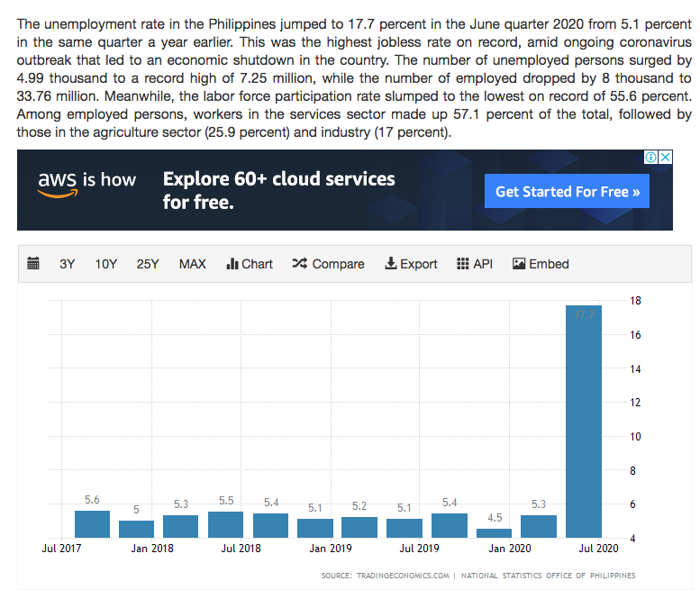Screen dimensions: 700x590
Task: Click '33.76 million' in the paragraph
Action: pyautogui.click(x=57, y=96)
